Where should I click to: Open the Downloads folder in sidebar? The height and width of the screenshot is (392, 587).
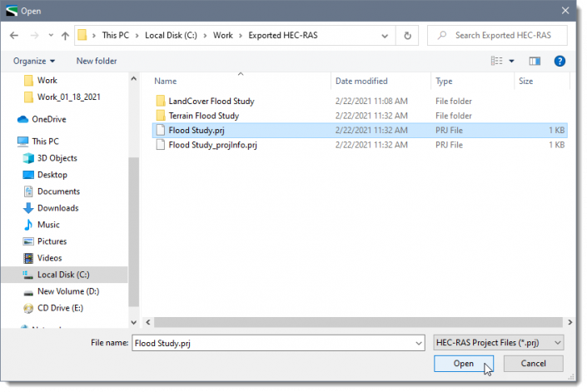click(57, 208)
